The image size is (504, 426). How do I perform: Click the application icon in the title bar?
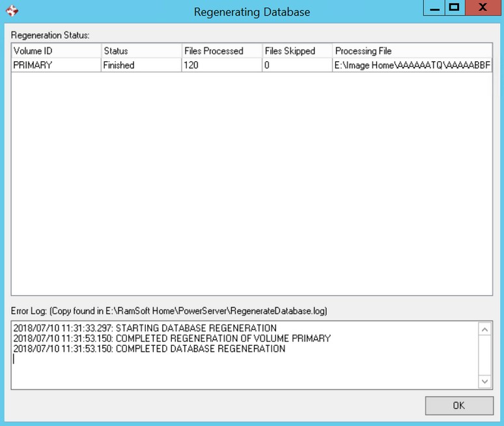[11, 11]
